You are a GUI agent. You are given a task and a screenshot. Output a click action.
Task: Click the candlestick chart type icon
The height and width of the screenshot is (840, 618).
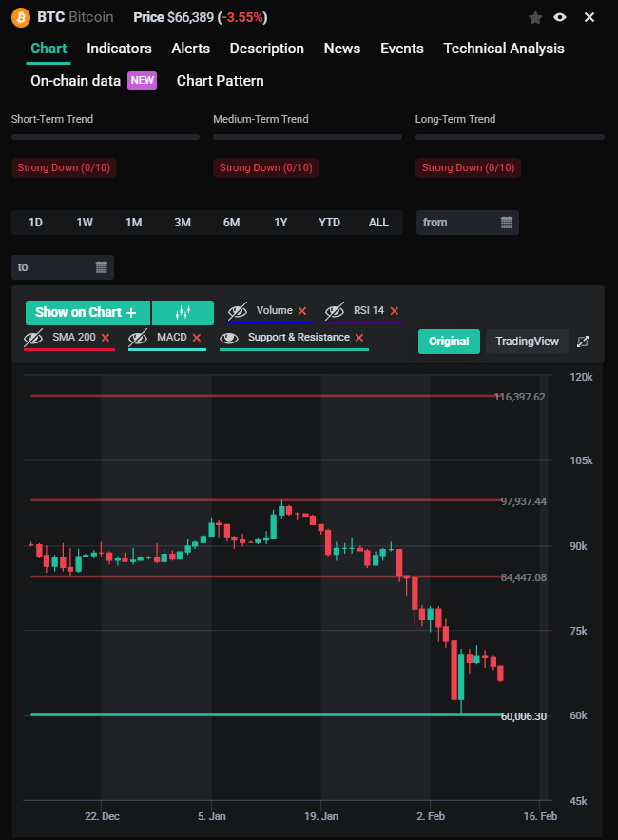[x=183, y=312]
